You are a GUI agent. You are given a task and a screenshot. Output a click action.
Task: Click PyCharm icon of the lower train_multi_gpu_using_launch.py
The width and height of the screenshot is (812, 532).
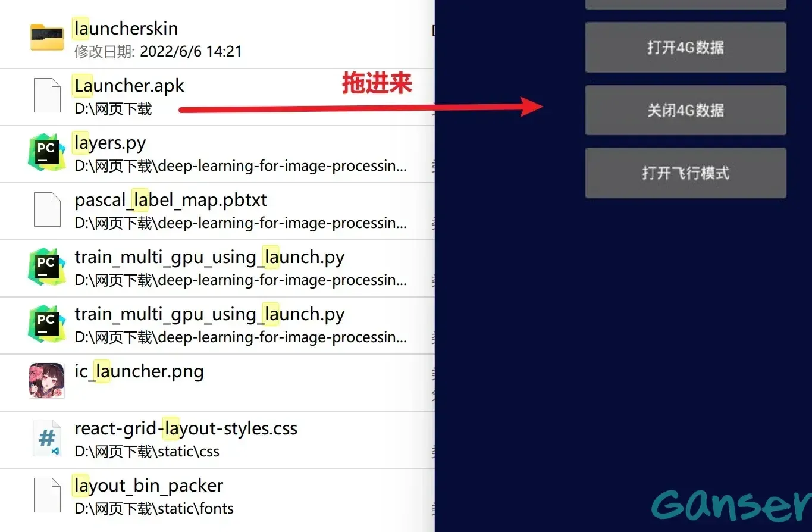coord(47,324)
